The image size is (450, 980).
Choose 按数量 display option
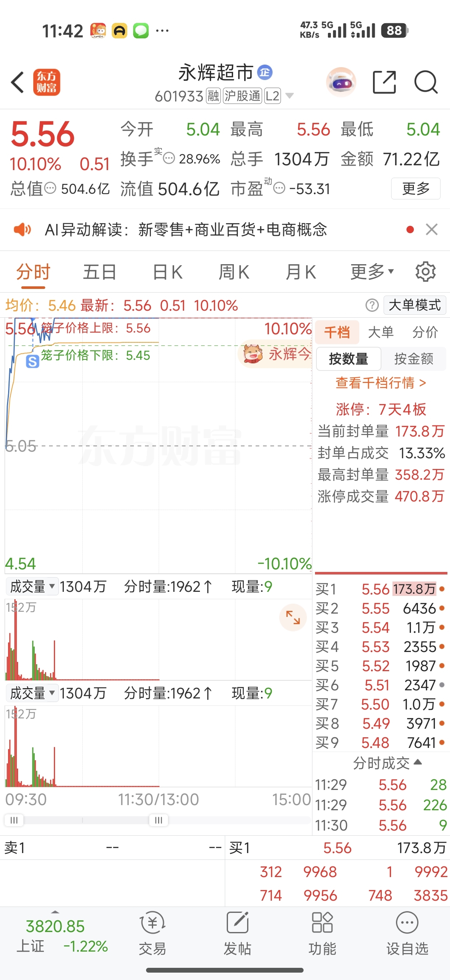point(349,359)
